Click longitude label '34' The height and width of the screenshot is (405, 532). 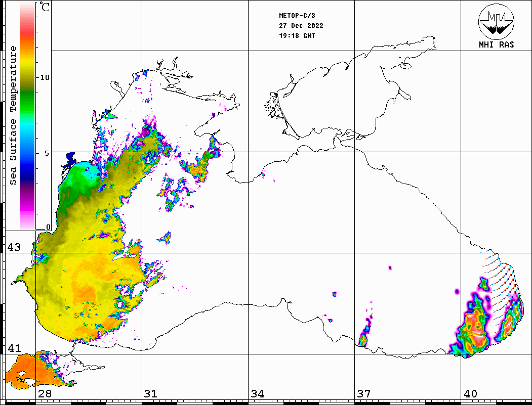(258, 394)
